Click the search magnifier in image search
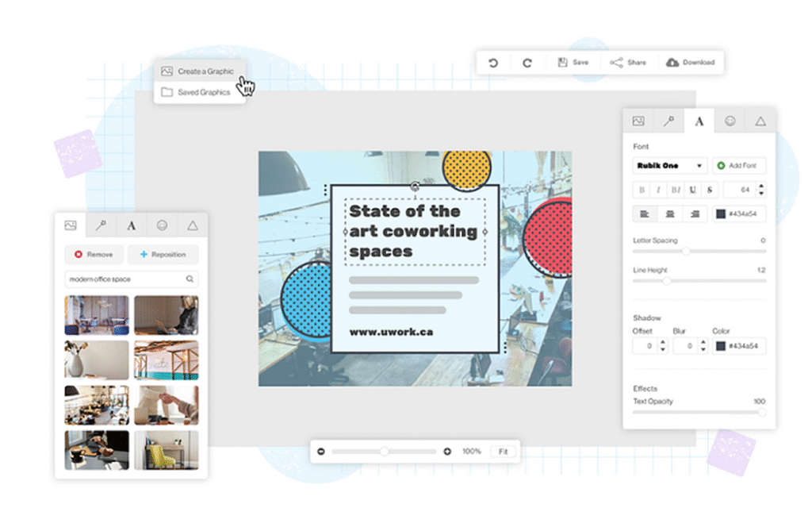The width and height of the screenshot is (812, 527). pyautogui.click(x=190, y=279)
